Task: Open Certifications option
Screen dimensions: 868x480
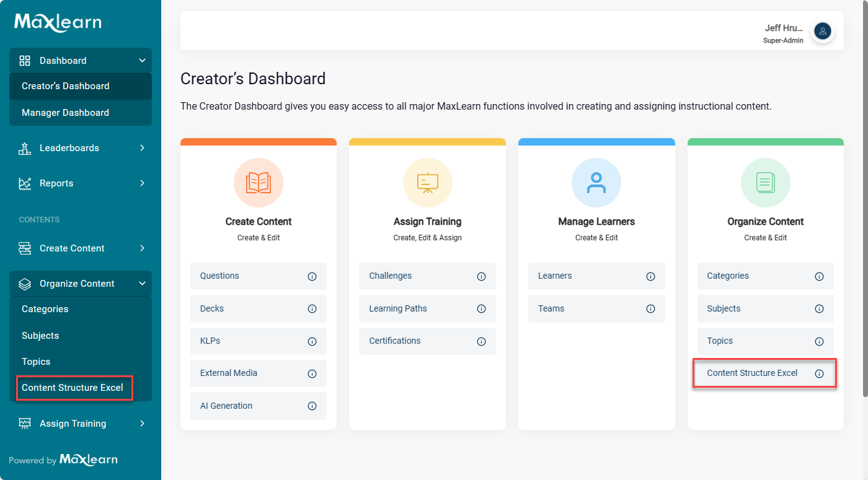Action: (428, 341)
